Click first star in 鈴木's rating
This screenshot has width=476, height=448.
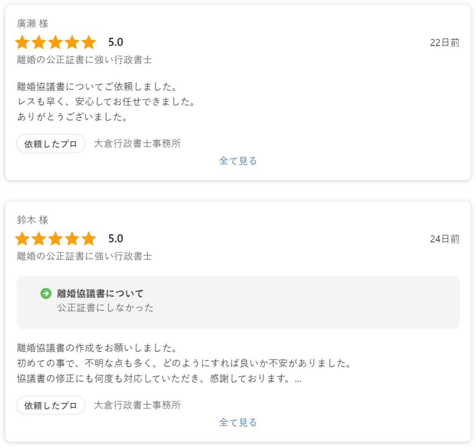coord(22,239)
